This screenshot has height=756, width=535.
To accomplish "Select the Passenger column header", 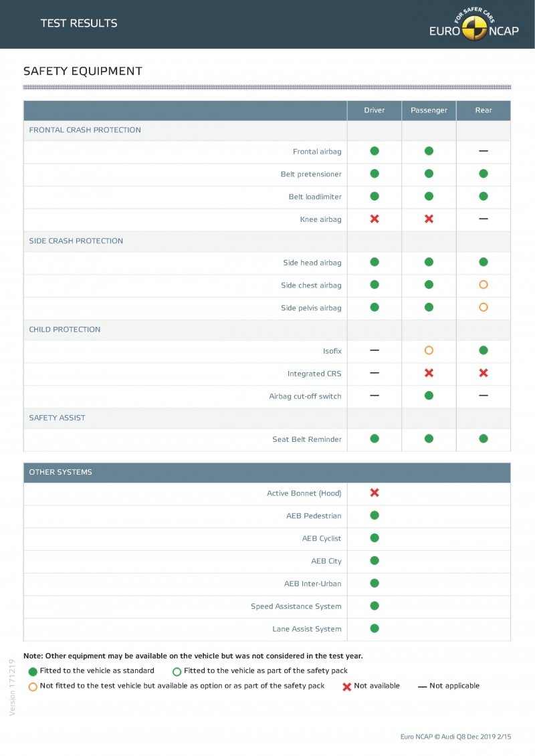I will 429,110.
